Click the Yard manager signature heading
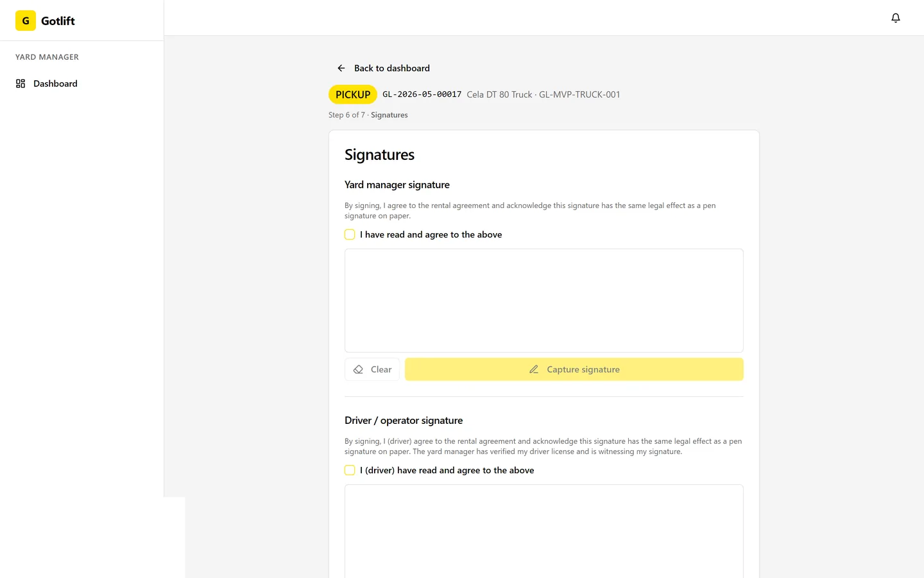This screenshot has width=924, height=578. 397,185
